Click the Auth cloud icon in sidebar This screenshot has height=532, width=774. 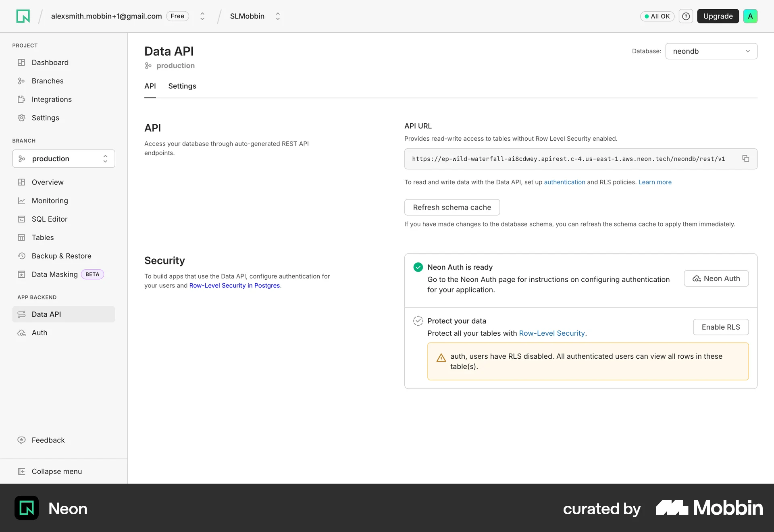(21, 333)
